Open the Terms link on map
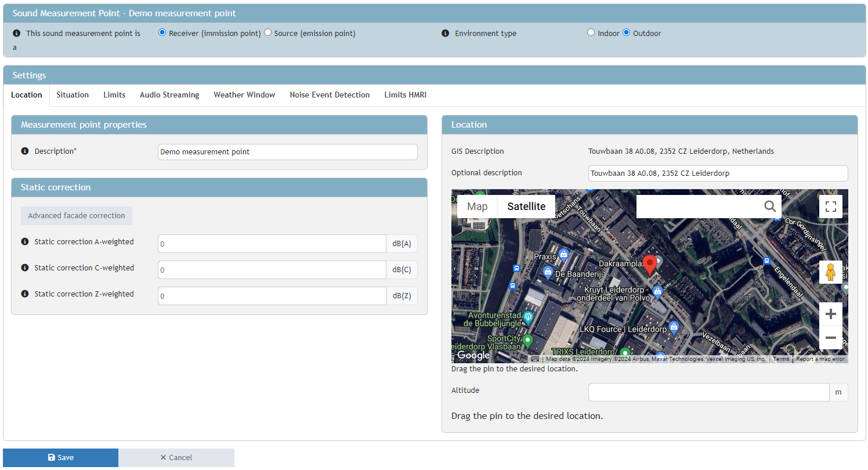Image resolution: width=868 pixels, height=470 pixels. click(780, 359)
